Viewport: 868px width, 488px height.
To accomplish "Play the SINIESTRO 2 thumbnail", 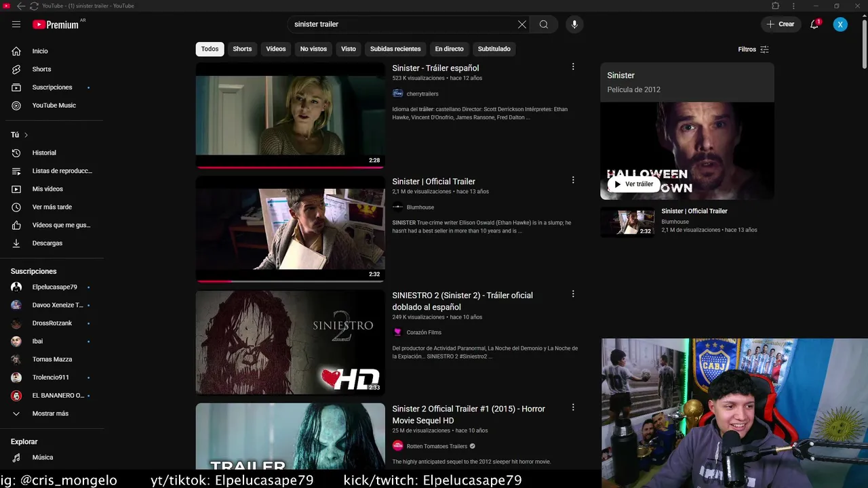I will [290, 342].
